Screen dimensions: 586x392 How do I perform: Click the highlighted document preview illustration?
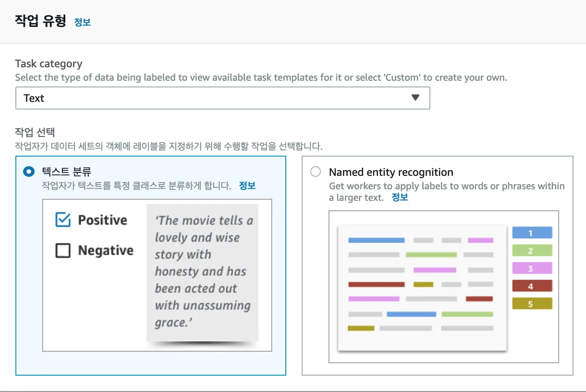pyautogui.click(x=422, y=287)
